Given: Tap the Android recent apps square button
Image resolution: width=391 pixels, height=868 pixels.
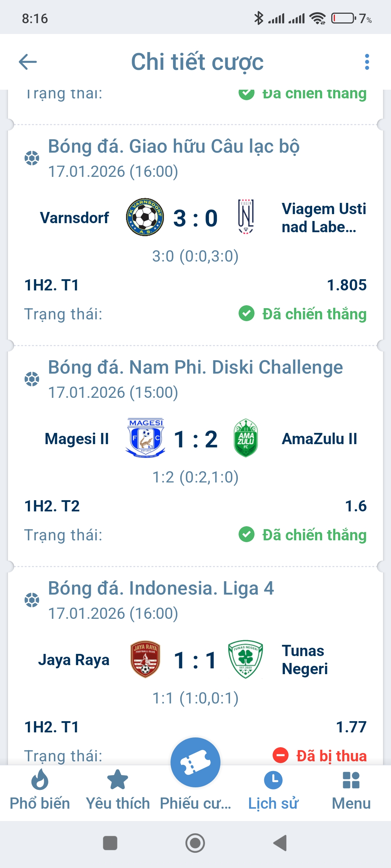Looking at the screenshot, I should [110, 843].
